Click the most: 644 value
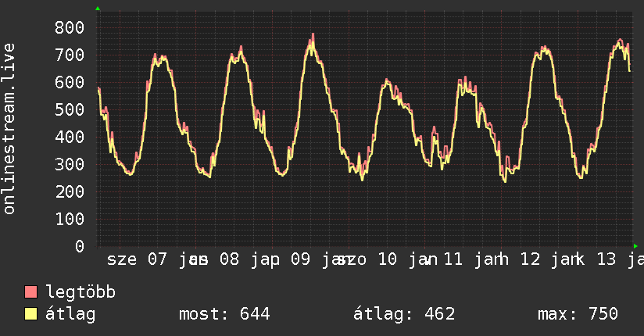 (x=224, y=314)
